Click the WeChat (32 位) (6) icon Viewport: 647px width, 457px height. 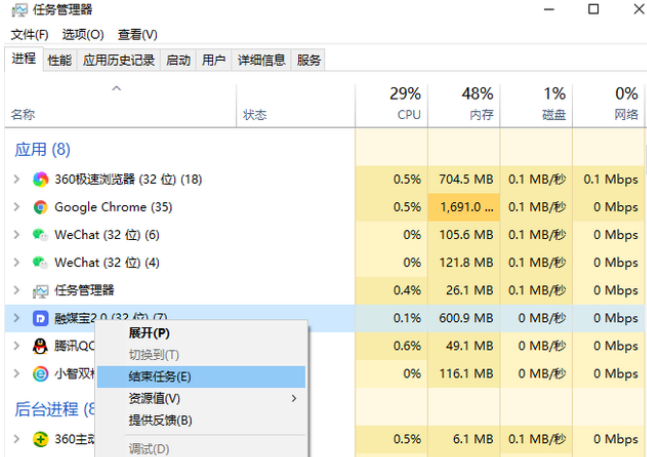(x=40, y=235)
